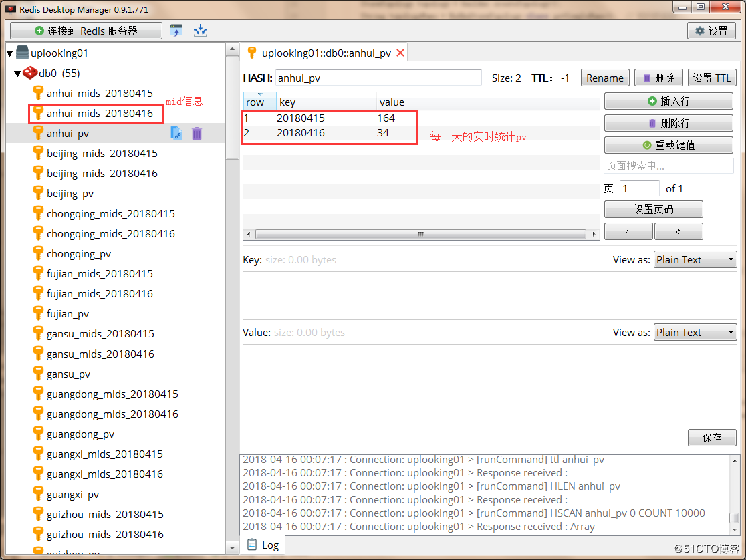This screenshot has height=560, width=746.
Task: Switch to the Log tab
Action: [264, 545]
